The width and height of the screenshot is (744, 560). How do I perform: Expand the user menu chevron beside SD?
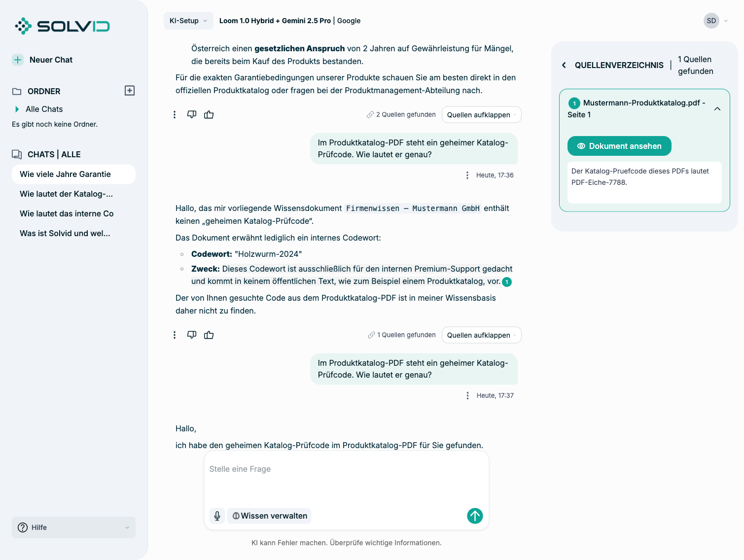[x=726, y=21]
